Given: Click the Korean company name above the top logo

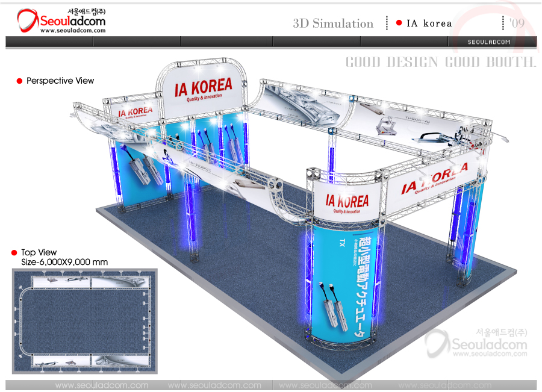Looking at the screenshot, I should click(x=86, y=11).
